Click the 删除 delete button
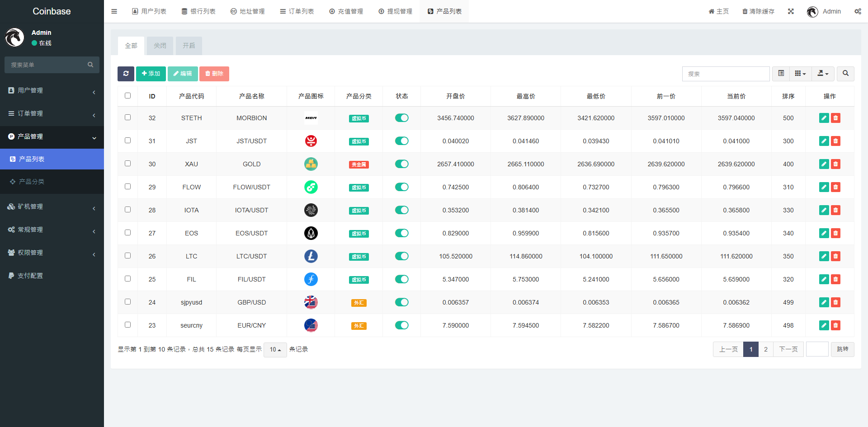Viewport: 868px width, 427px height. (214, 74)
